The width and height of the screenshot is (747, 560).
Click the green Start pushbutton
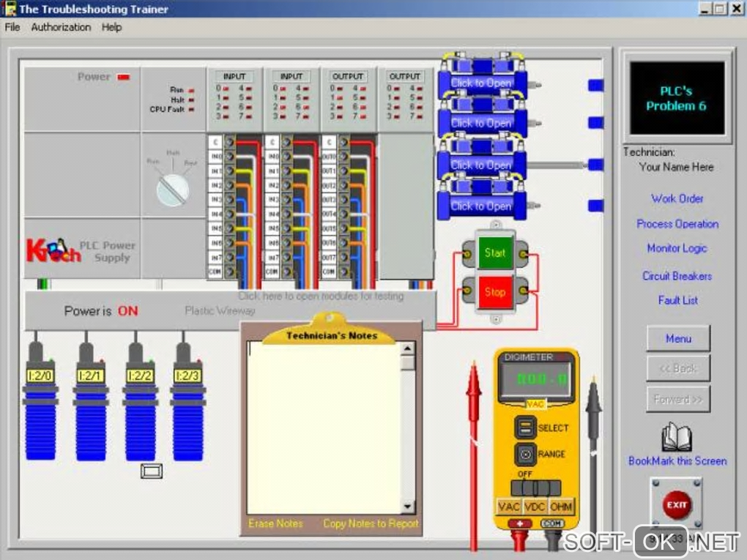pyautogui.click(x=495, y=253)
